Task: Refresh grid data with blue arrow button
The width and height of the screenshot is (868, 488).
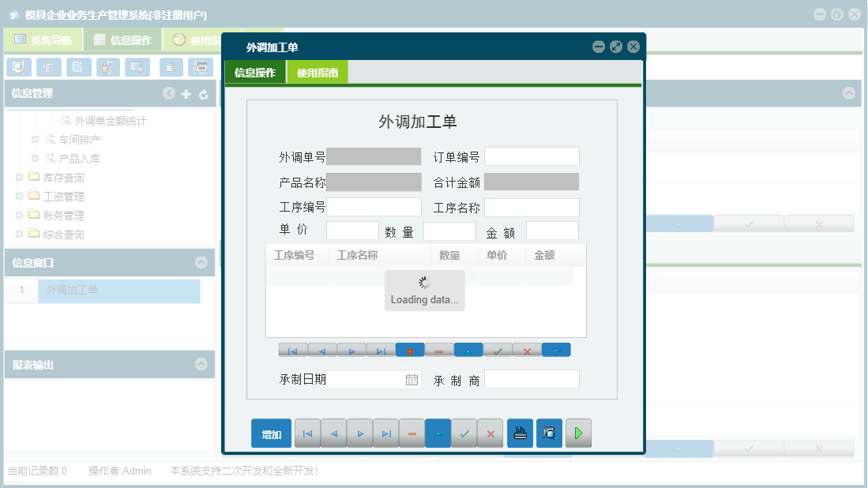Action: coord(556,351)
